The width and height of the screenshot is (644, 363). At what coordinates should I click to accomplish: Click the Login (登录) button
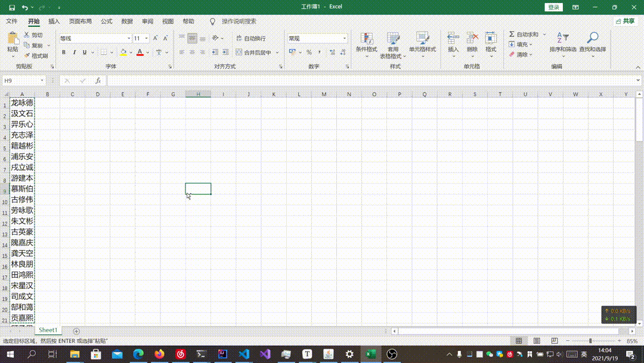click(553, 7)
